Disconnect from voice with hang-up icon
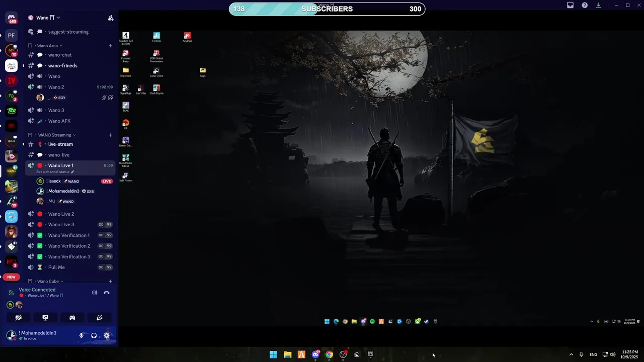The width and height of the screenshot is (644, 362). click(x=107, y=292)
